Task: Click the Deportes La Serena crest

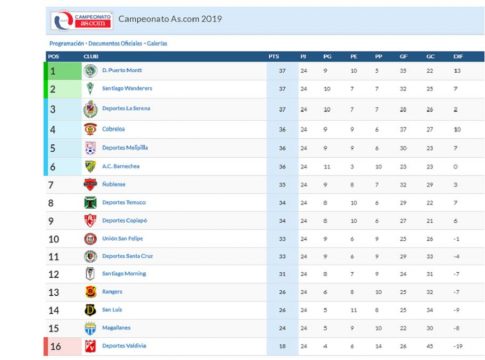Action: (90, 109)
